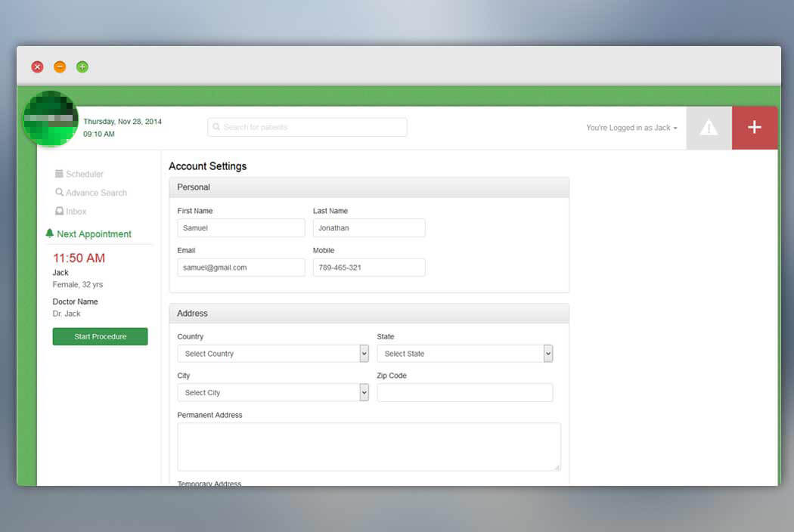The width and height of the screenshot is (794, 532).
Task: Click the Advance Search magnifier icon
Action: tap(59, 193)
